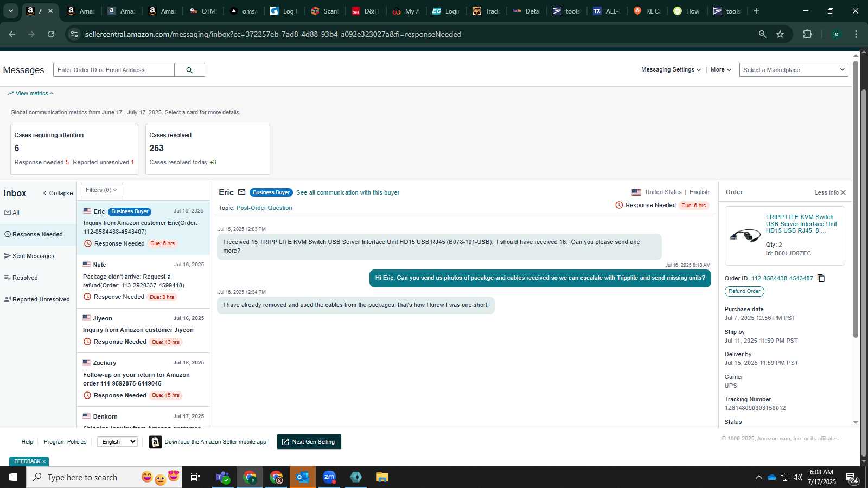Close the order info panel with the X
The width and height of the screenshot is (868, 488).
[x=843, y=192]
